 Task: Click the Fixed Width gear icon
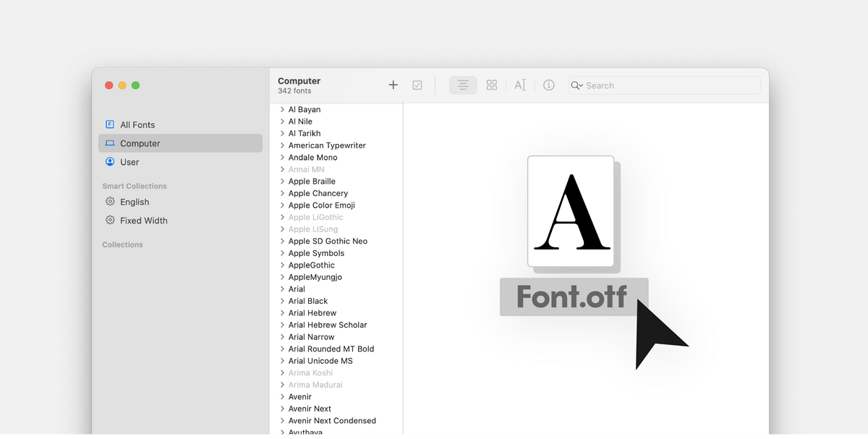click(x=110, y=221)
